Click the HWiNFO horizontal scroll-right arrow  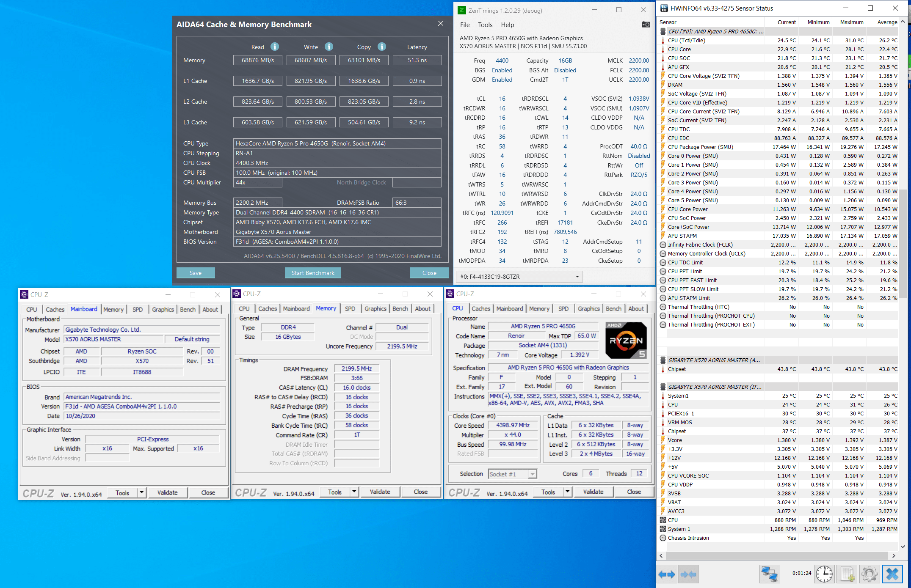(894, 555)
